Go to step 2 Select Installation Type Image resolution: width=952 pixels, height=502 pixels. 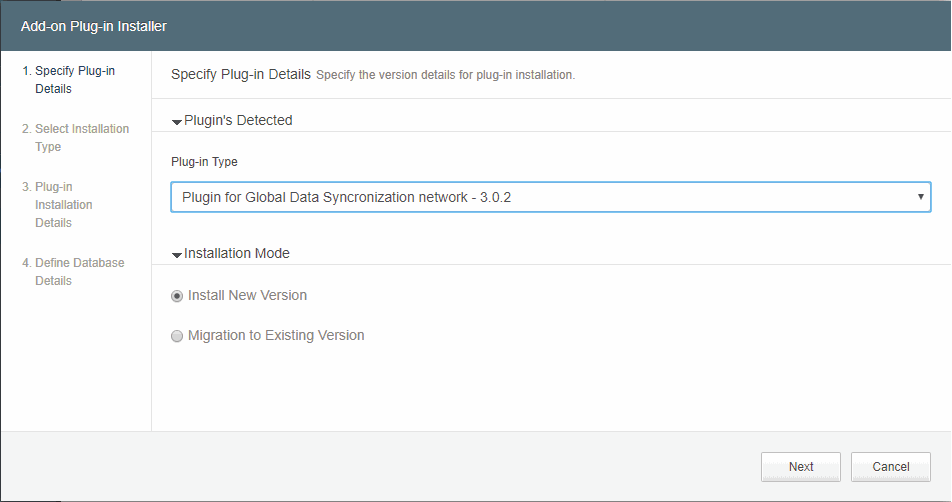point(75,138)
